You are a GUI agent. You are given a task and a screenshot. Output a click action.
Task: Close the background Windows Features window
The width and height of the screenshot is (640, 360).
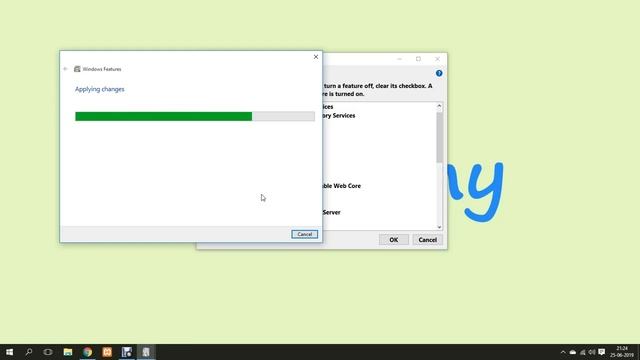tap(437, 59)
